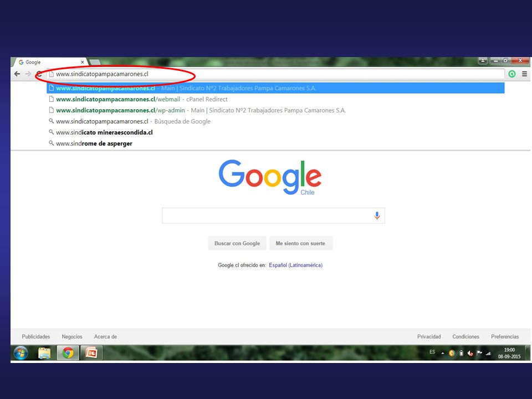Open the Preferencias footer link
The width and height of the screenshot is (532, 399).
pyautogui.click(x=505, y=336)
